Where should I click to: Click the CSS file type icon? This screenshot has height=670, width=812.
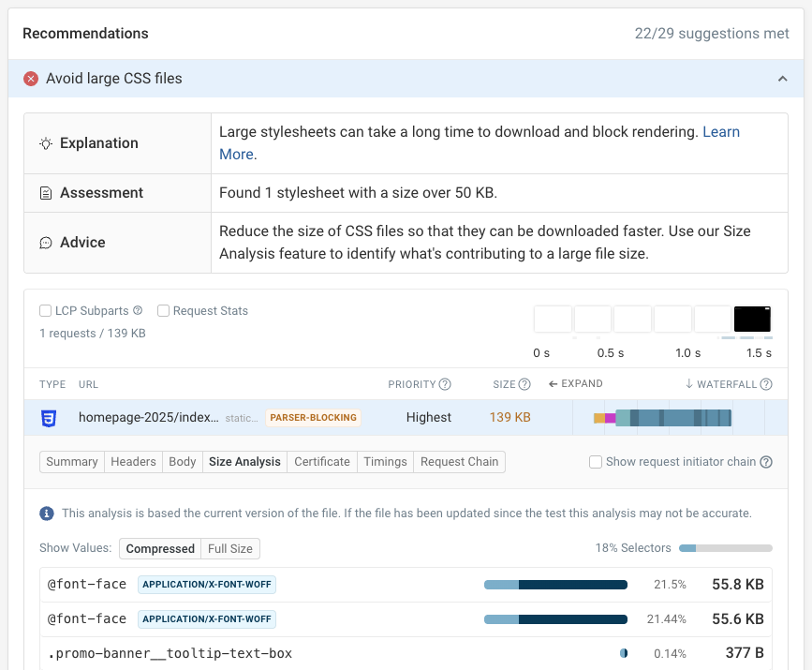click(49, 418)
